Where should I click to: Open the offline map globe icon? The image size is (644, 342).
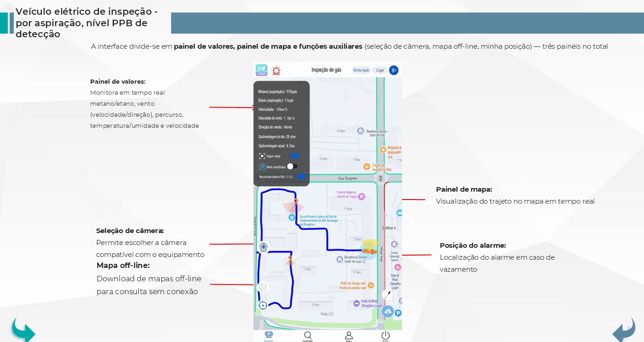click(263, 287)
